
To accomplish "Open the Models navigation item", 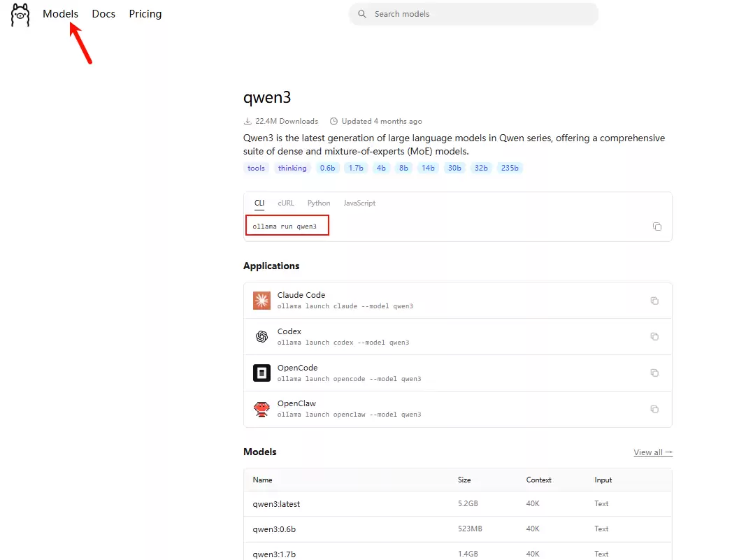I will [60, 14].
